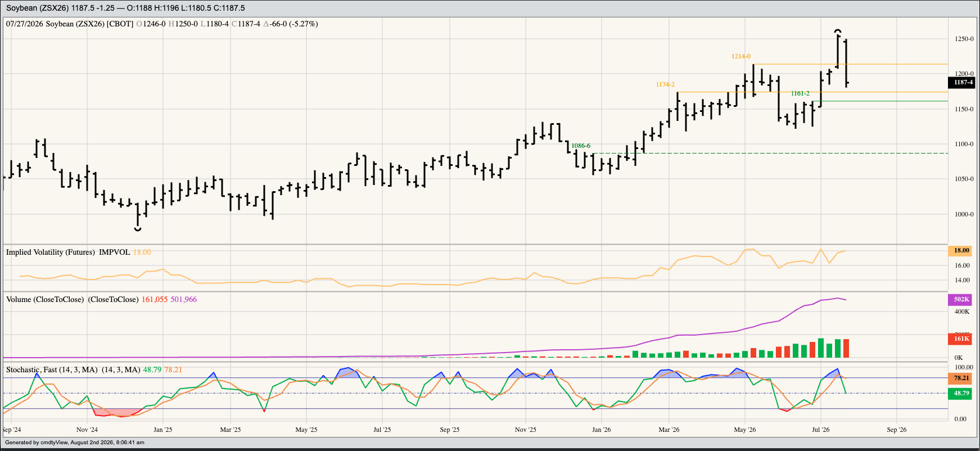
Task: Click the Sep '26 date axis label
Action: [897, 430]
